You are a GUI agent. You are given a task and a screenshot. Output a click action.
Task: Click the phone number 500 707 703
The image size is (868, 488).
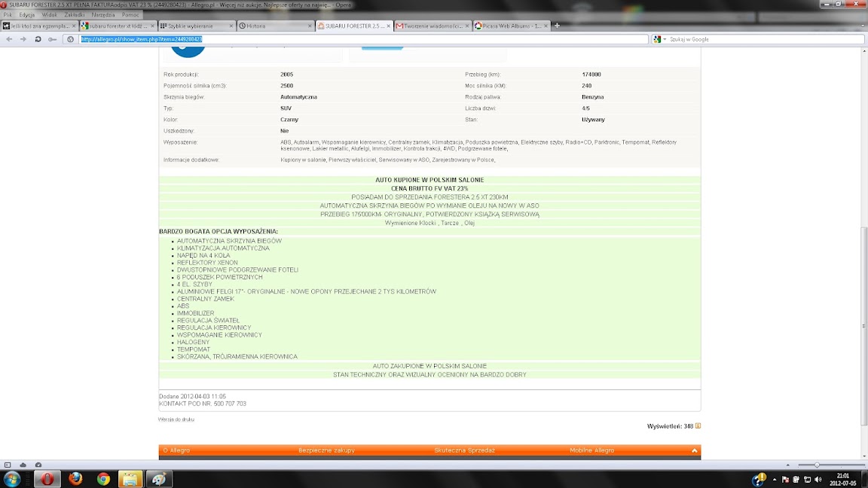pos(230,404)
